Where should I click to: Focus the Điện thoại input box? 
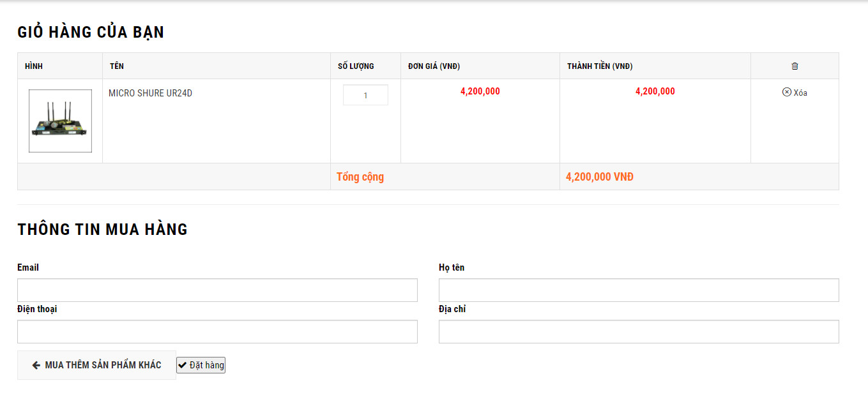217,332
